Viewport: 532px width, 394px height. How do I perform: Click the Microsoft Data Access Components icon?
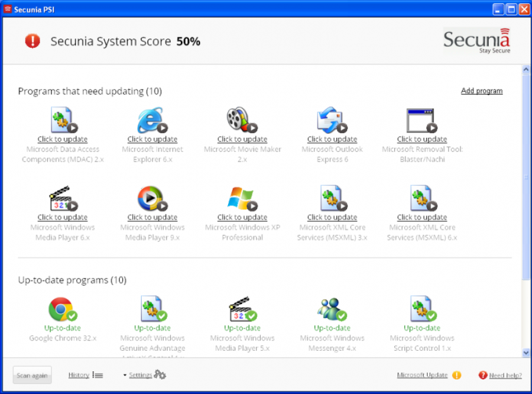tap(64, 120)
